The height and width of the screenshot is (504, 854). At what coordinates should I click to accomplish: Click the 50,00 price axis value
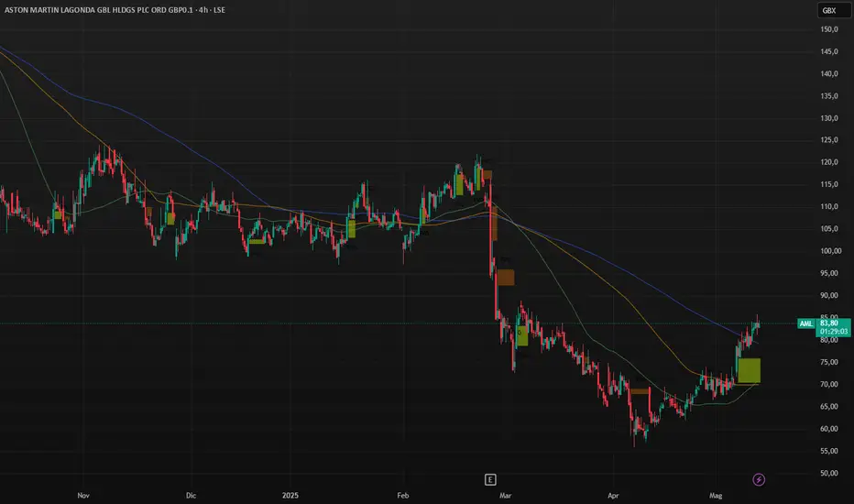click(x=829, y=473)
